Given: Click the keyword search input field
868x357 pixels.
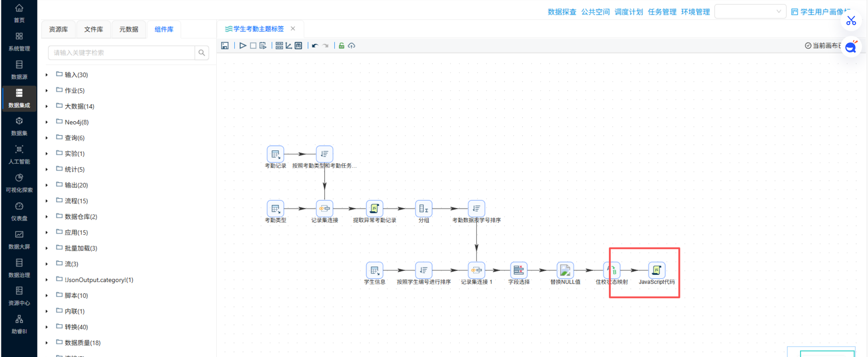Looking at the screenshot, I should click(121, 53).
